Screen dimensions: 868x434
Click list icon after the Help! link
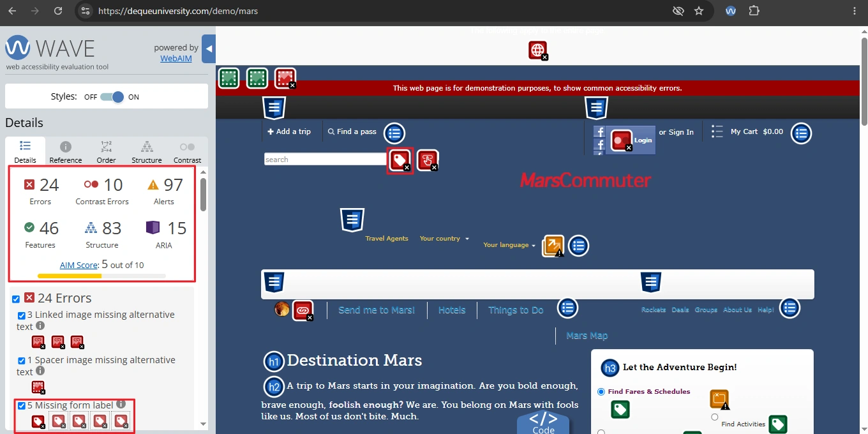789,308
